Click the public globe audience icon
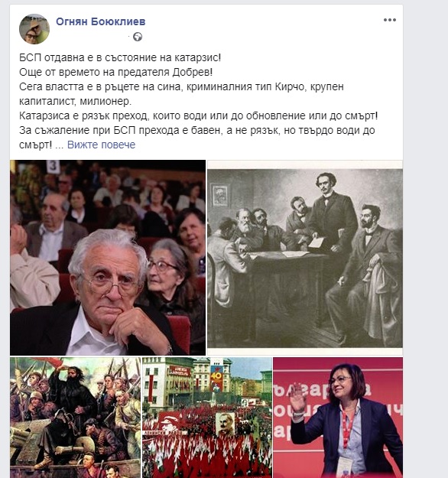448x478 pixels. 138,37
